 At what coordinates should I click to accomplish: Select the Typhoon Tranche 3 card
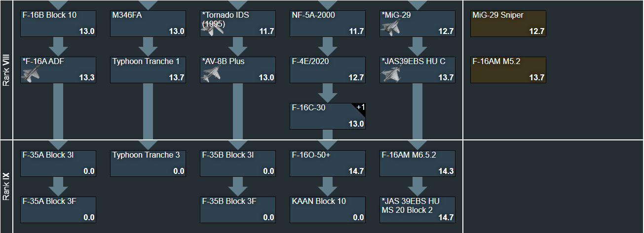148,164
